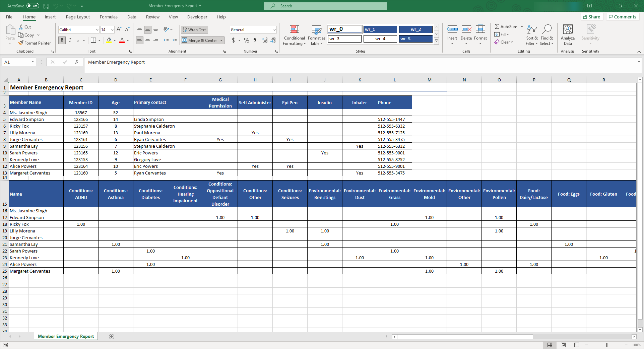Click the AutoSum button
The width and height of the screenshot is (644, 349).
point(506,26)
